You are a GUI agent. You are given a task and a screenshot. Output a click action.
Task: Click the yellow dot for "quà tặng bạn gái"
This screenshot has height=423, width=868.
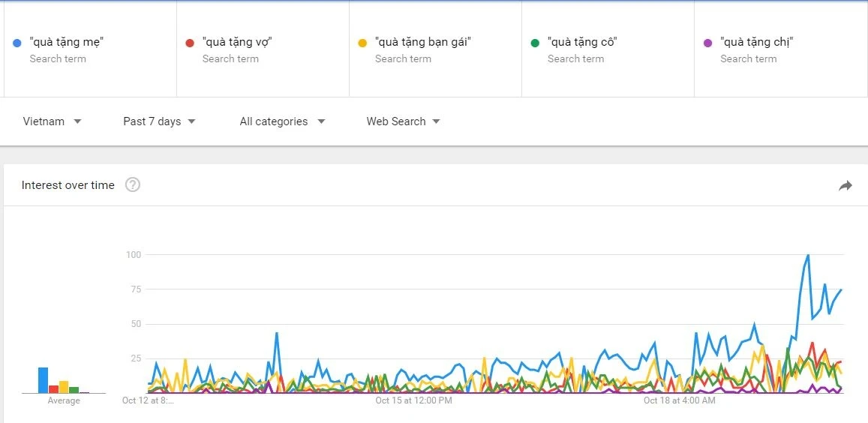click(x=362, y=43)
